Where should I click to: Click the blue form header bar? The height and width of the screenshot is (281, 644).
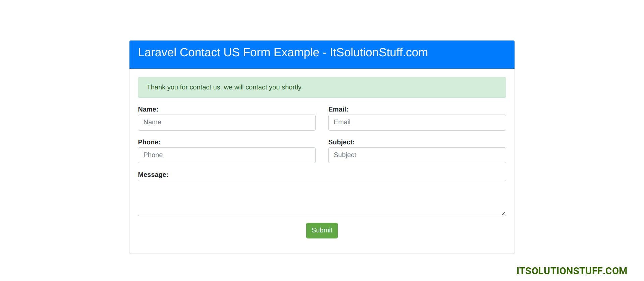322,55
